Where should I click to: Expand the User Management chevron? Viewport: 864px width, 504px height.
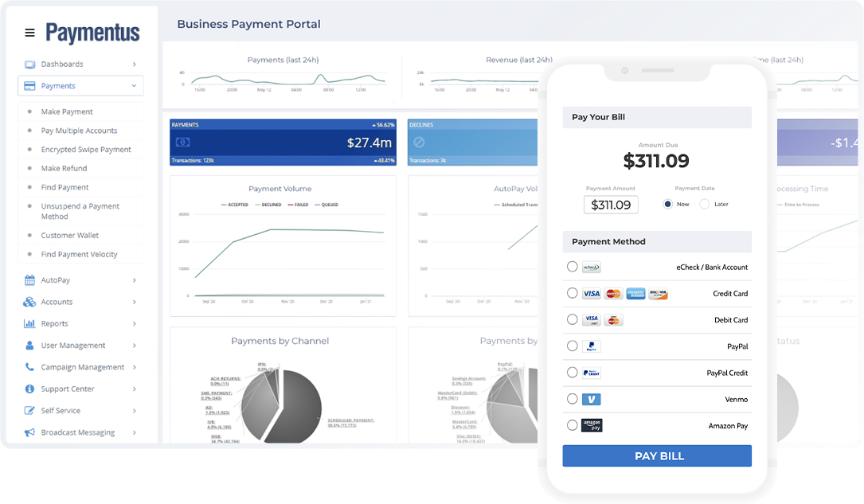tap(135, 346)
